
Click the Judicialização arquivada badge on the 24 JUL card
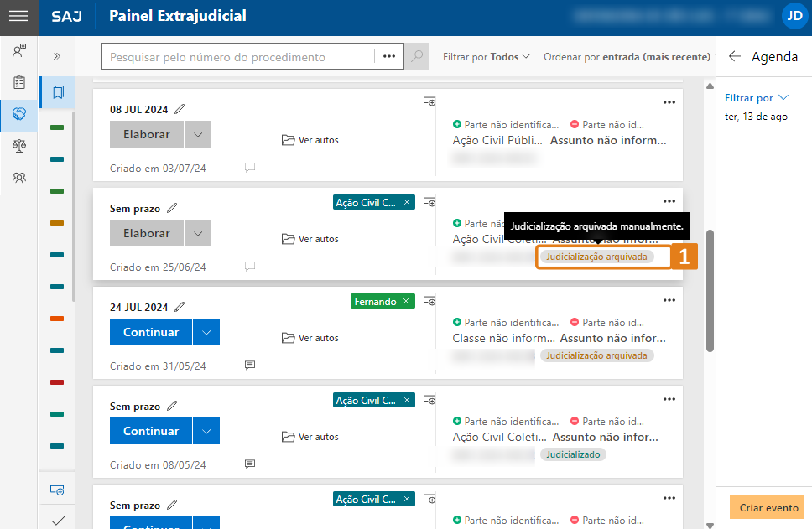(596, 355)
